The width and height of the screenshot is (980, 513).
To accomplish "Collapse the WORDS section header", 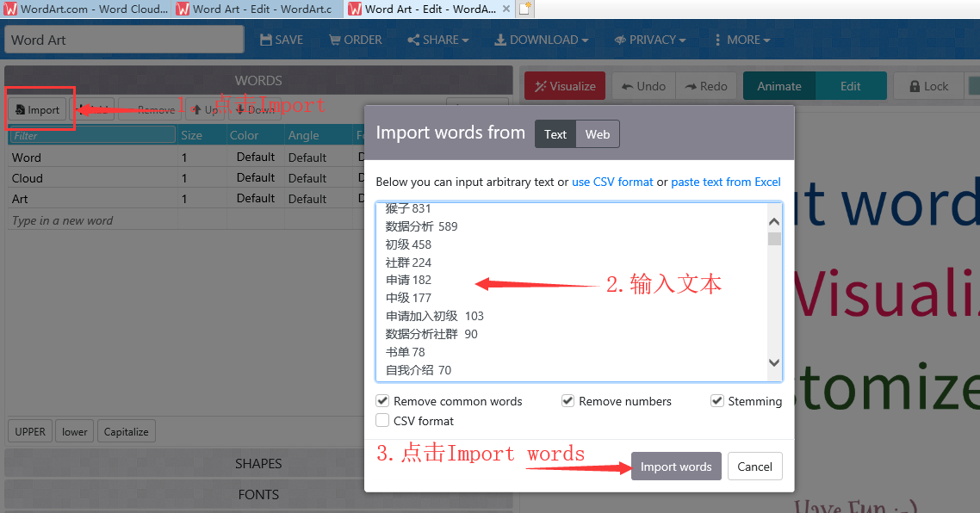I will click(x=258, y=81).
